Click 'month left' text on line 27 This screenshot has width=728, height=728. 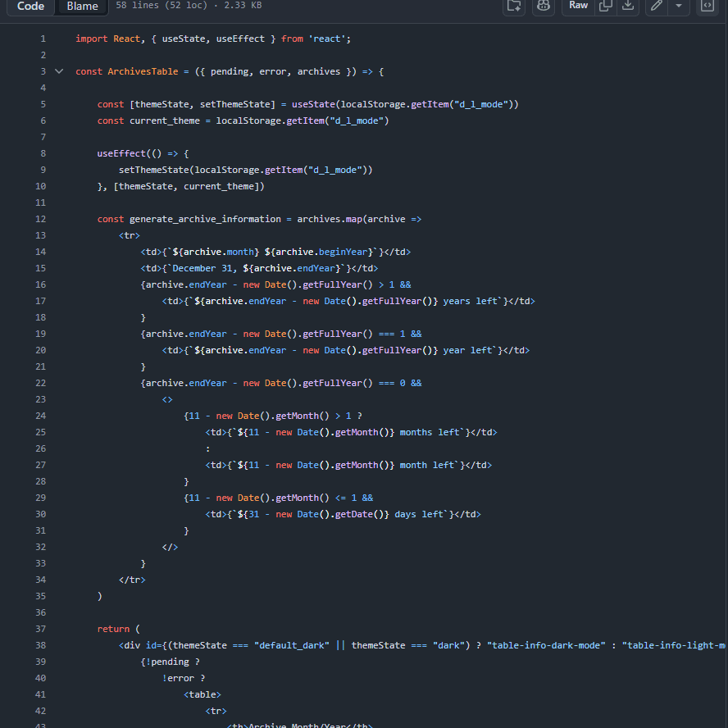[426, 465]
